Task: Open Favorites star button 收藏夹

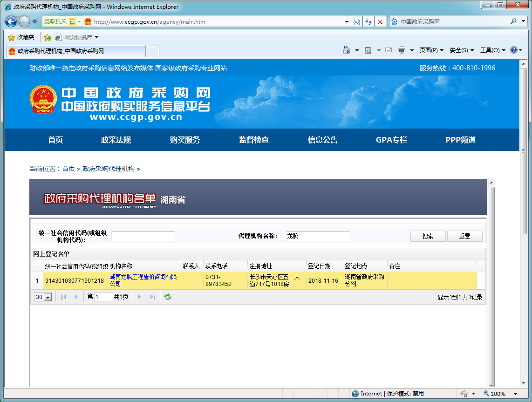Action: [x=21, y=37]
